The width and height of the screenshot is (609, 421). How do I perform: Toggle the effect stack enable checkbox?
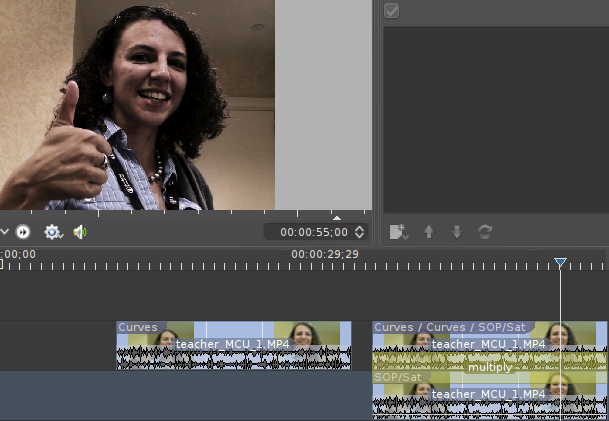point(391,10)
